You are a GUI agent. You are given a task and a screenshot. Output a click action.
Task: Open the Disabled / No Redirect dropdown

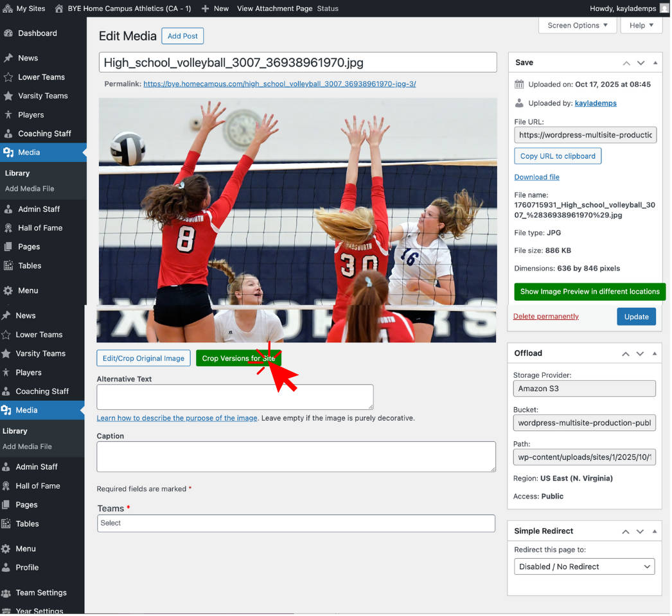click(584, 567)
